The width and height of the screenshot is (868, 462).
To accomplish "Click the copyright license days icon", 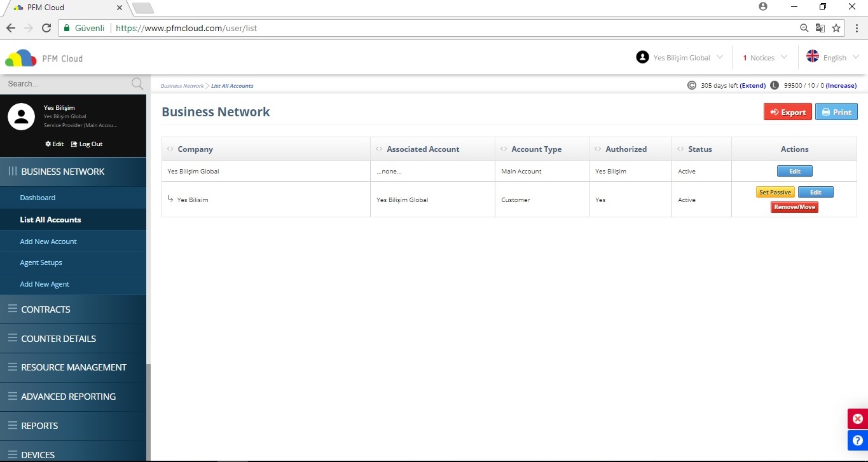I will [692, 85].
